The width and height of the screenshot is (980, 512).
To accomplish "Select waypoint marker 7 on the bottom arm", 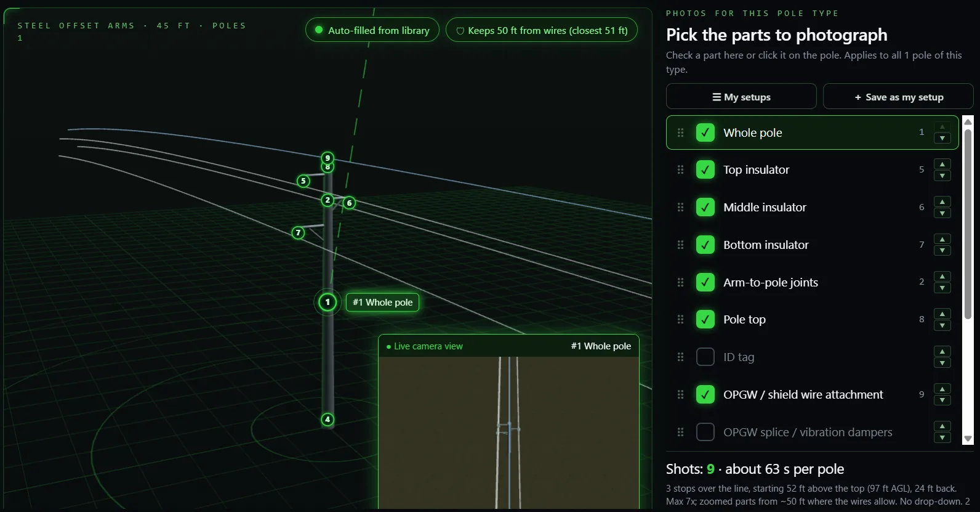I will [x=298, y=233].
